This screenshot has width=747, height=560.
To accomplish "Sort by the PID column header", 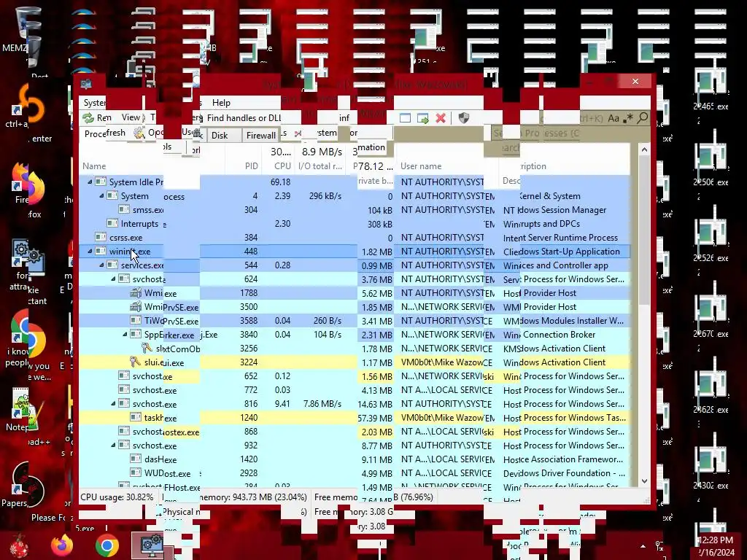I will pyautogui.click(x=251, y=166).
